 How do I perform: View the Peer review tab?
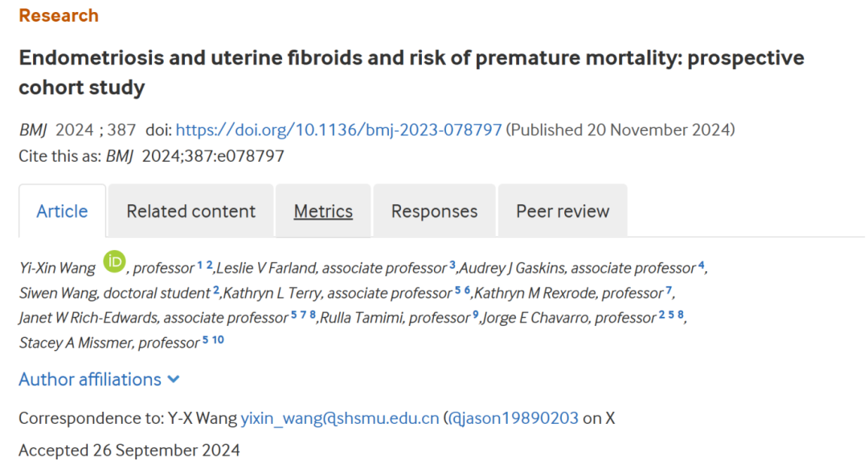[x=563, y=212]
